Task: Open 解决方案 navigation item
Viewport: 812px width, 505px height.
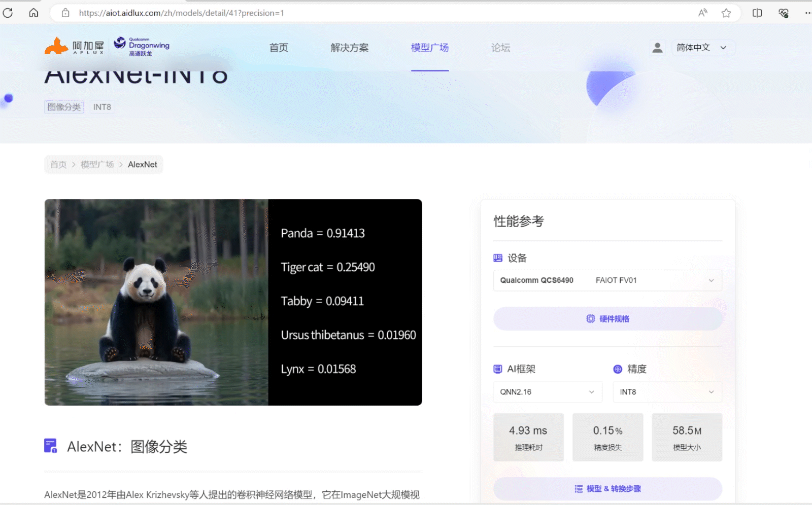Action: tap(350, 48)
